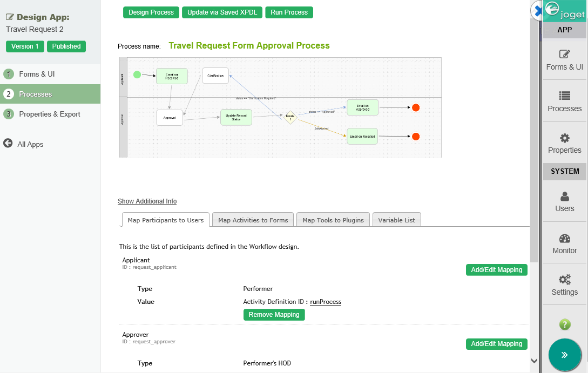Click the Run Process button

[x=289, y=12]
